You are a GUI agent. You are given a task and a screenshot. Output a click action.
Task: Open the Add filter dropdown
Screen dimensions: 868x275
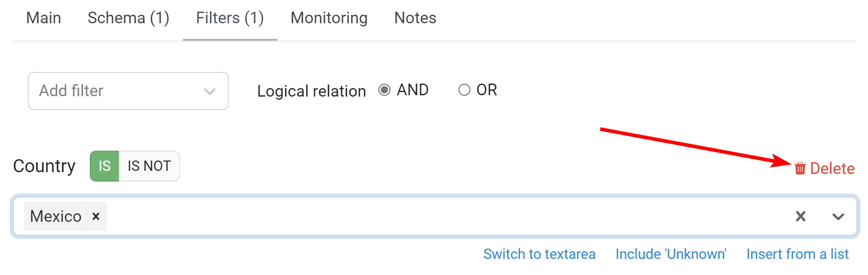(x=128, y=91)
